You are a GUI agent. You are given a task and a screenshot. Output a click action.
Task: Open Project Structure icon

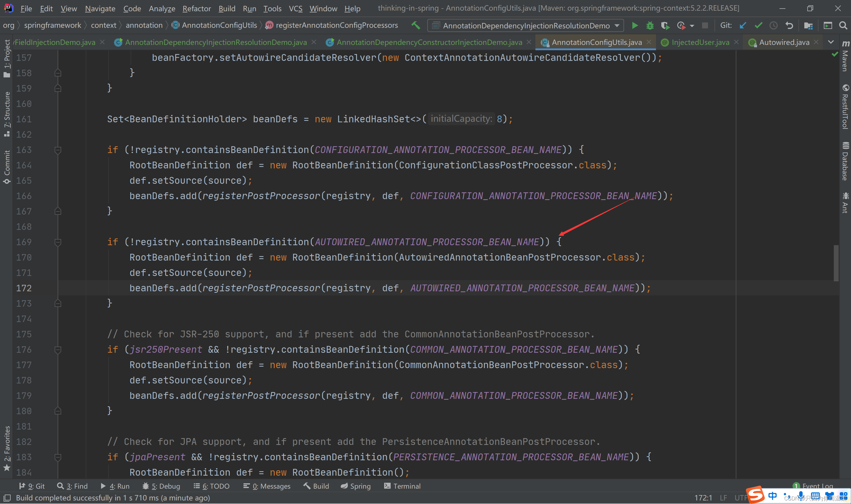808,25
